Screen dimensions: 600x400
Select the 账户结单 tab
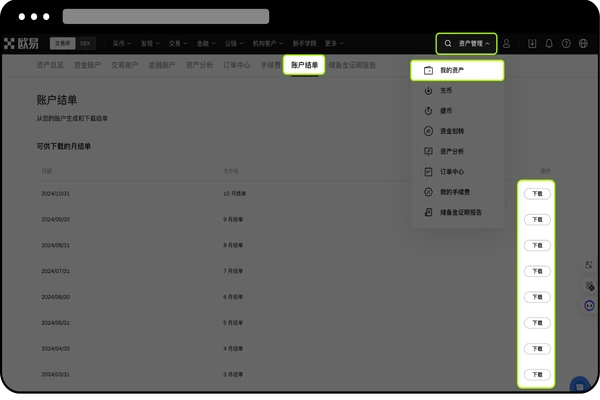click(x=305, y=65)
